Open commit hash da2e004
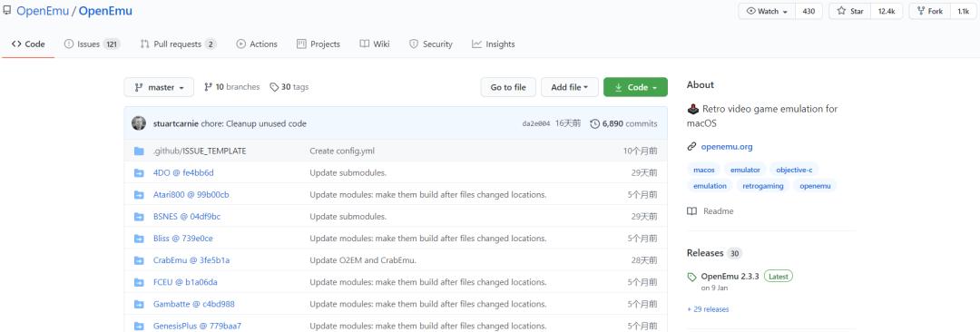This screenshot has width=980, height=332. (x=536, y=123)
